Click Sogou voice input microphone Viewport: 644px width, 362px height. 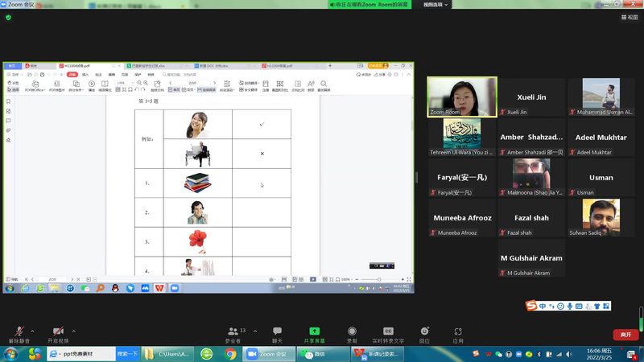point(570,306)
